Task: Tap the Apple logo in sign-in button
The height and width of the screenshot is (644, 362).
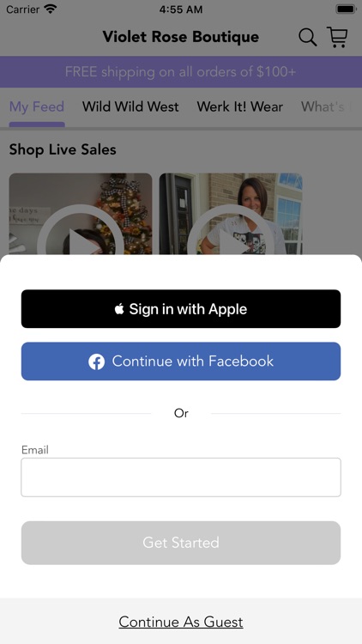Action: click(x=119, y=309)
